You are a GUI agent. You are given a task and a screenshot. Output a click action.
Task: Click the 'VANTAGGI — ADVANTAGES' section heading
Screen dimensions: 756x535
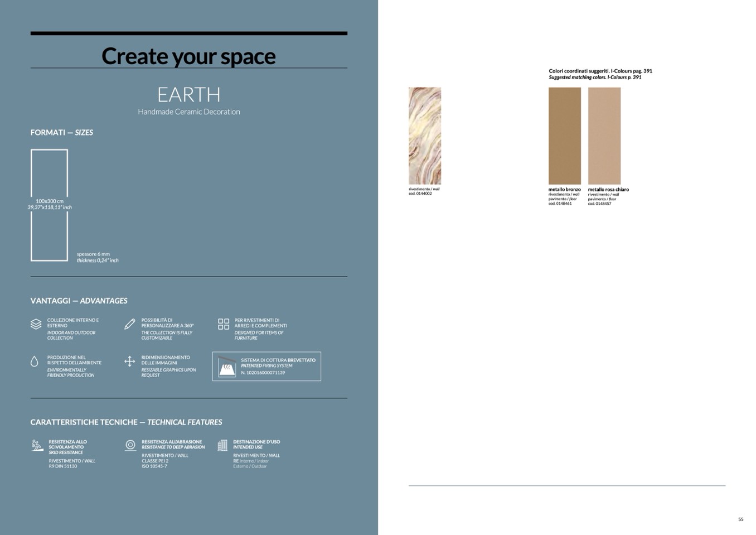tap(79, 301)
